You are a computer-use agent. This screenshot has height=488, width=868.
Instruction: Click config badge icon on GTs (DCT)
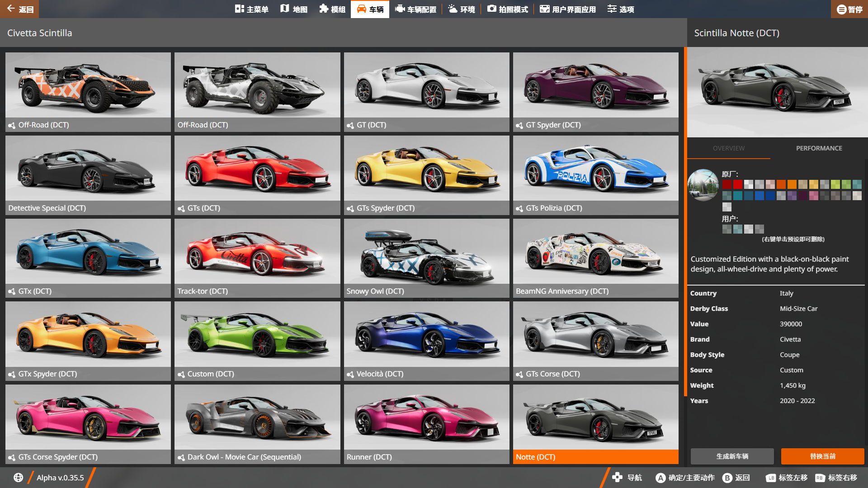pyautogui.click(x=181, y=208)
